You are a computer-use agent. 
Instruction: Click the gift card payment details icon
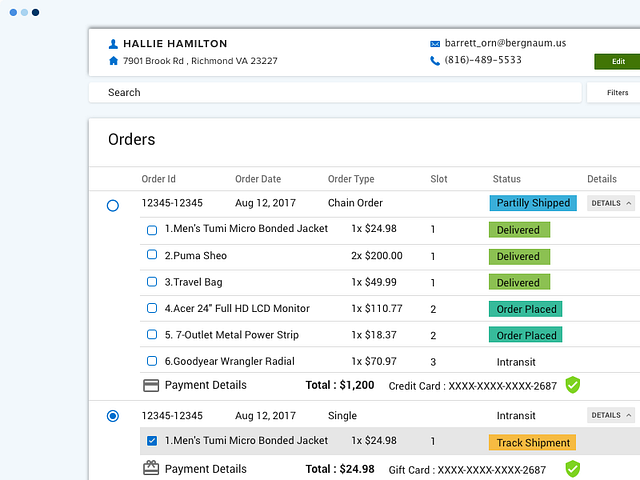point(152,468)
